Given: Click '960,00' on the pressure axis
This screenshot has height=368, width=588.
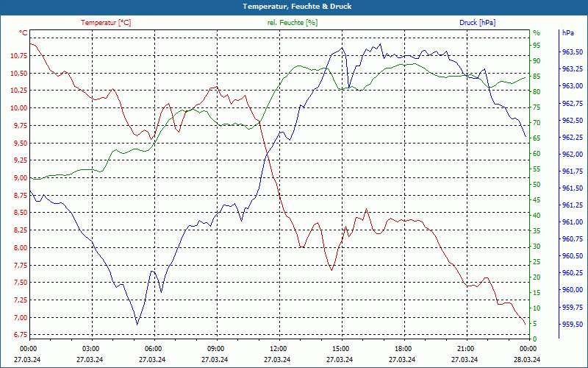Looking at the screenshot, I should point(573,290).
